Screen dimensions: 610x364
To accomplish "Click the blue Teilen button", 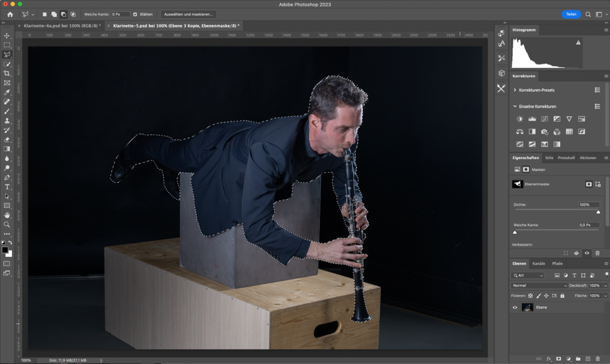I will [571, 14].
